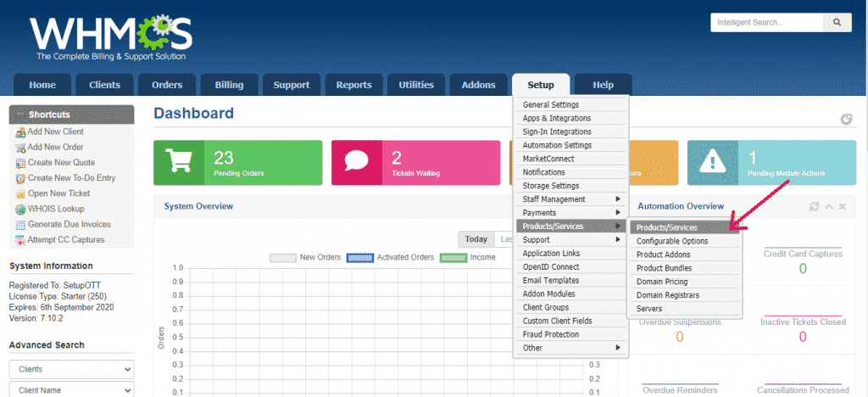Open the Home tab
The height and width of the screenshot is (397, 868).
tap(42, 85)
